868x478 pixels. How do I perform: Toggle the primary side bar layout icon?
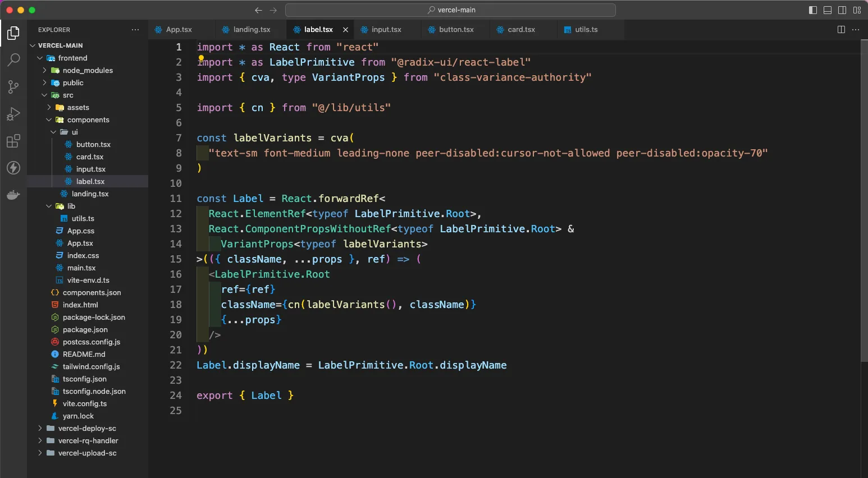[812, 10]
